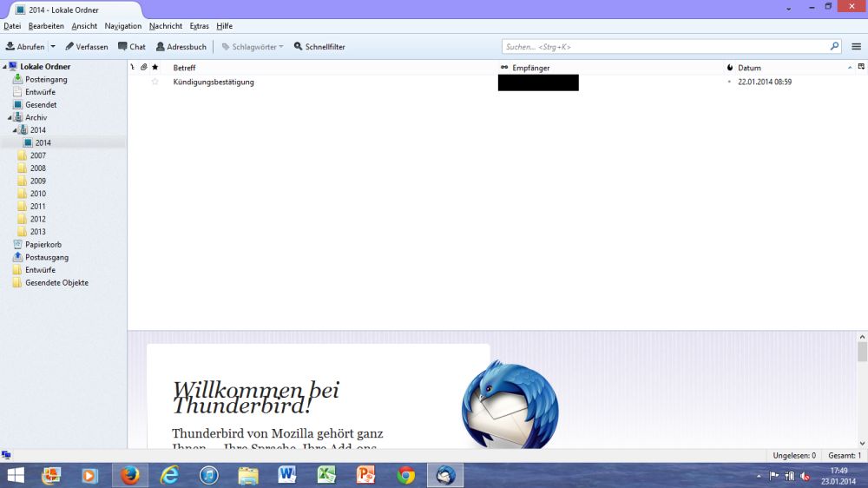Open the Thunderbird hamburger app menu

[857, 47]
